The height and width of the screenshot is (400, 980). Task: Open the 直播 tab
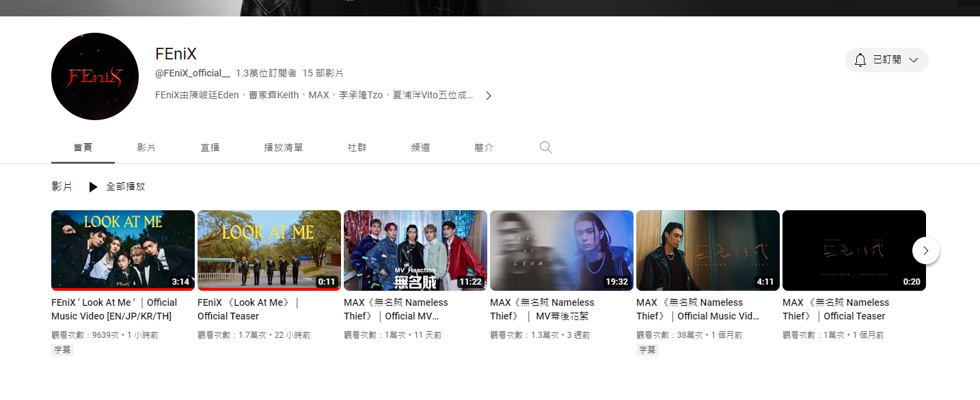pyautogui.click(x=210, y=147)
